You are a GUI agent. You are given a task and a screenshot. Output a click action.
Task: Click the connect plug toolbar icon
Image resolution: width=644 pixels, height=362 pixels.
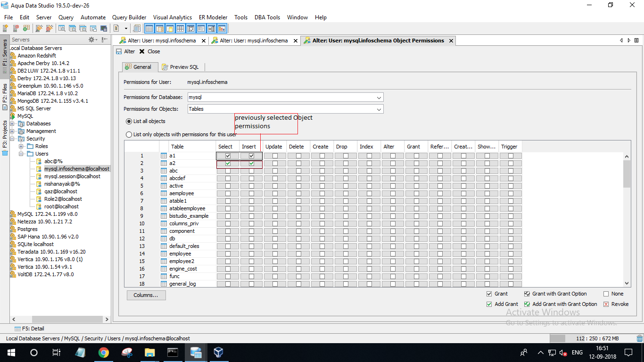click(26, 28)
